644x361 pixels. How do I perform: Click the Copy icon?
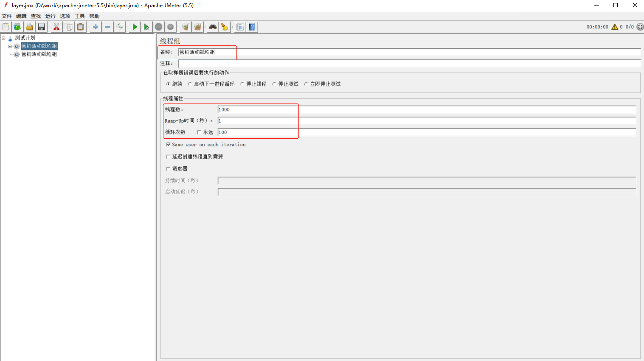click(68, 27)
